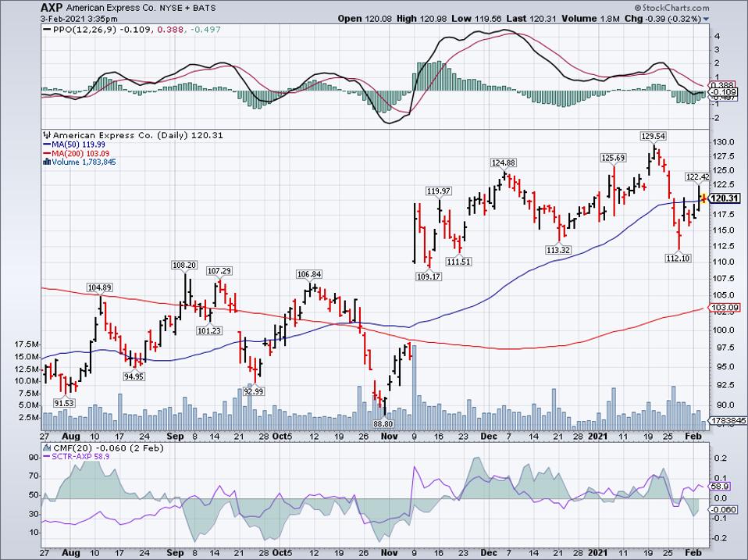Click the 104.89 August high label
Viewport: 748px width, 560px height.
pos(100,287)
